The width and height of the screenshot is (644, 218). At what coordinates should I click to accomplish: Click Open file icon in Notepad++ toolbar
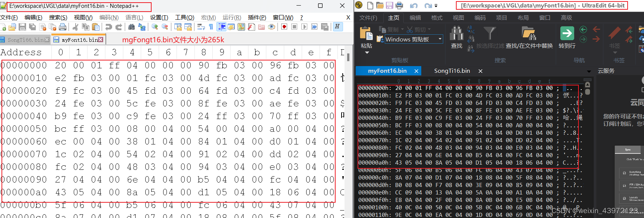point(12,27)
